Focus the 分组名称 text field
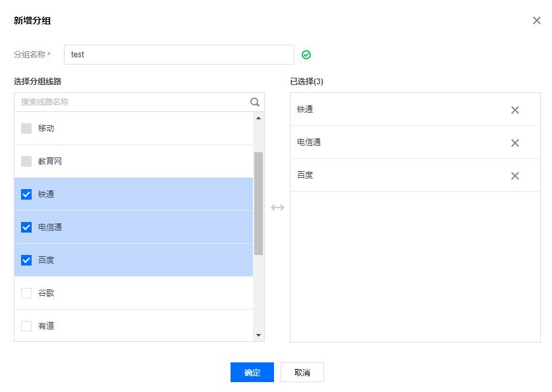This screenshot has height=392, width=552. pyautogui.click(x=179, y=55)
